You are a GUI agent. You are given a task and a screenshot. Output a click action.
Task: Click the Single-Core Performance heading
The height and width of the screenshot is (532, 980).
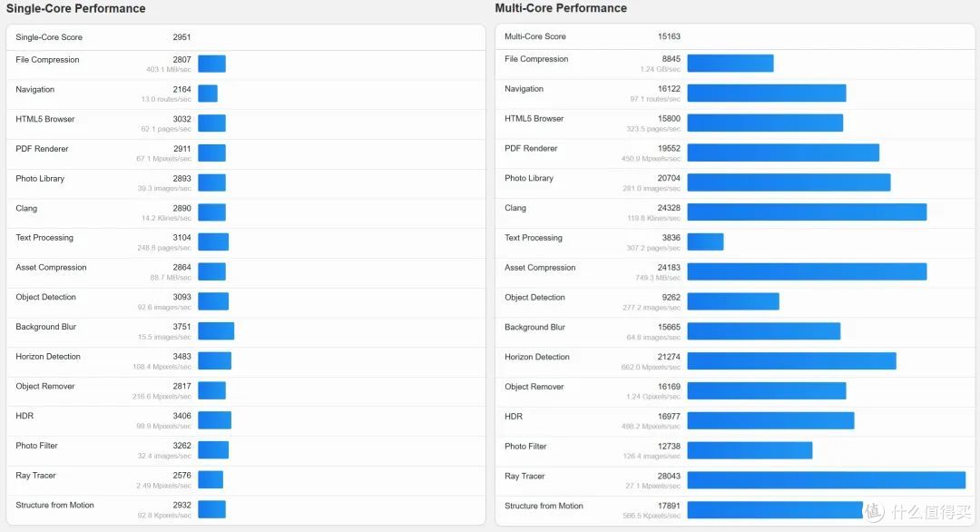point(75,8)
